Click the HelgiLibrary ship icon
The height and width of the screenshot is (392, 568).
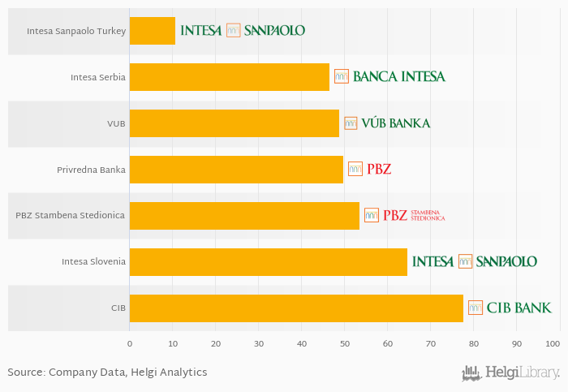(x=471, y=373)
